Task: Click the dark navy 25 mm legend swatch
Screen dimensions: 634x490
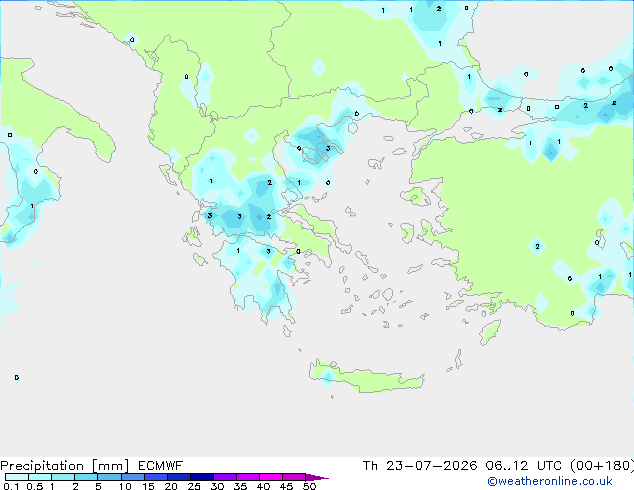Action: [x=201, y=477]
